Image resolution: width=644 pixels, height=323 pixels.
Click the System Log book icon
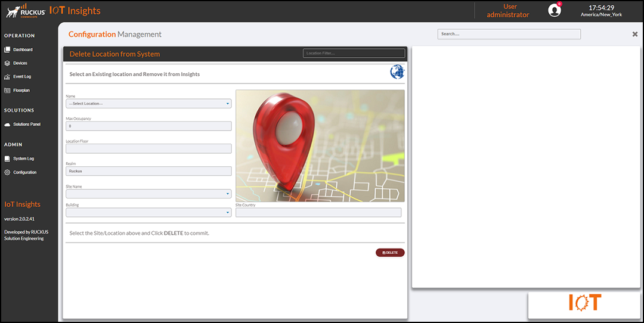7,159
